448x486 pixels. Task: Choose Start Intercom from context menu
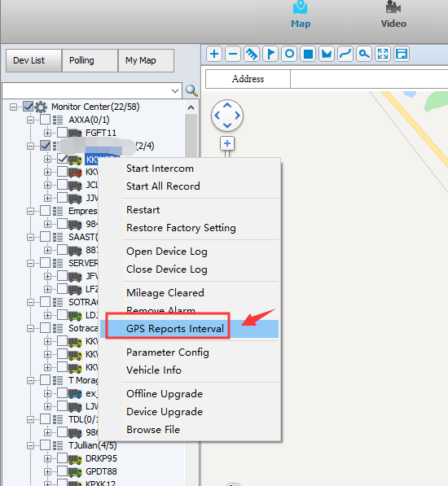click(x=189, y=169)
